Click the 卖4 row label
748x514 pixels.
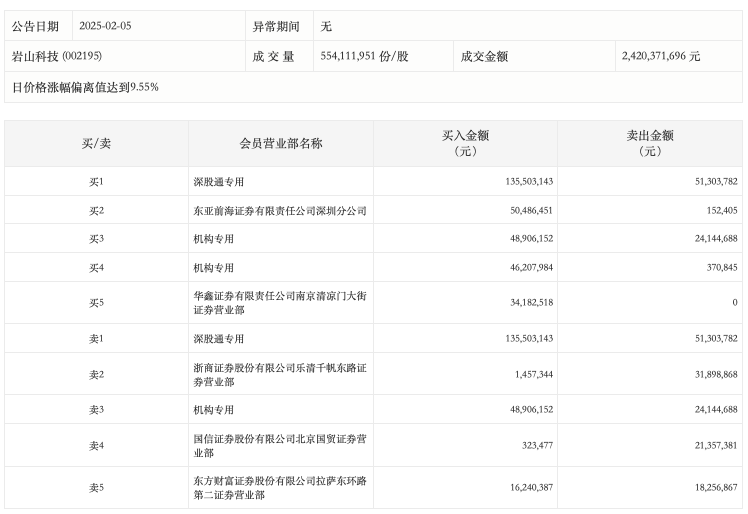(x=96, y=444)
